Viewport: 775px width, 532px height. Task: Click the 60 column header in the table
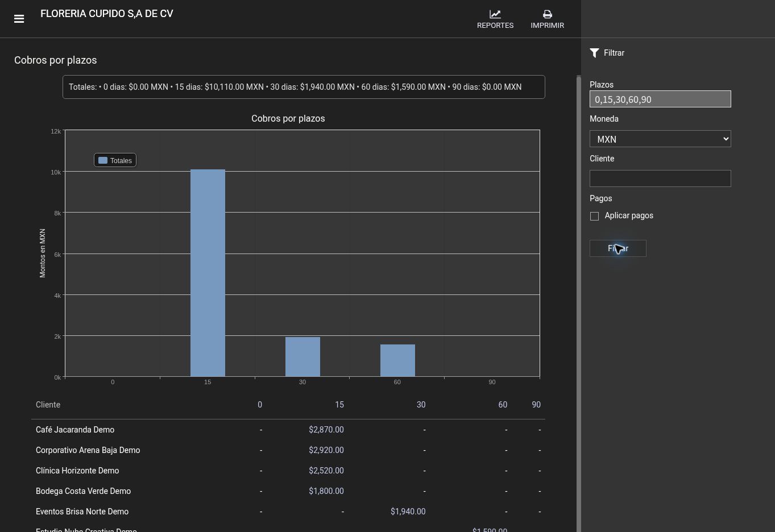[x=503, y=405]
